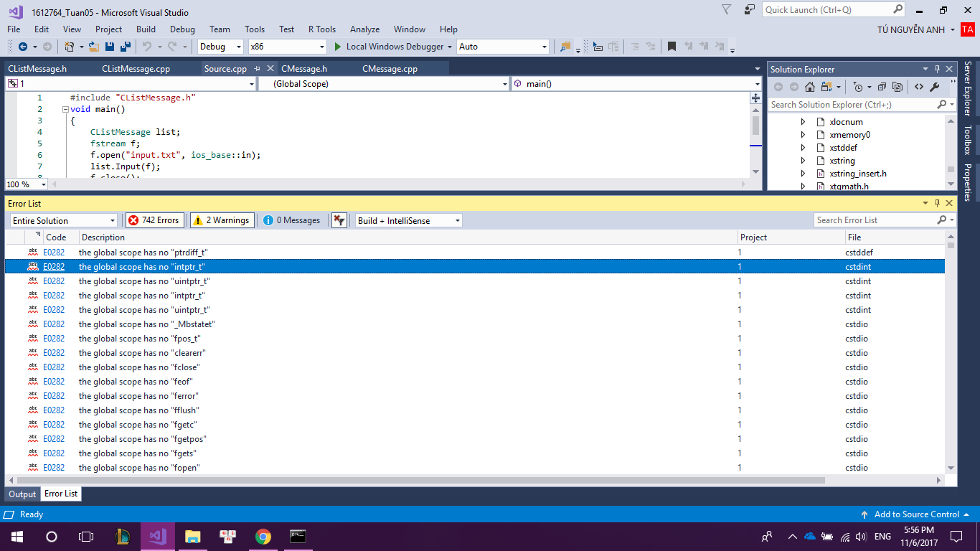Open Chrome from the Windows taskbar

263,536
